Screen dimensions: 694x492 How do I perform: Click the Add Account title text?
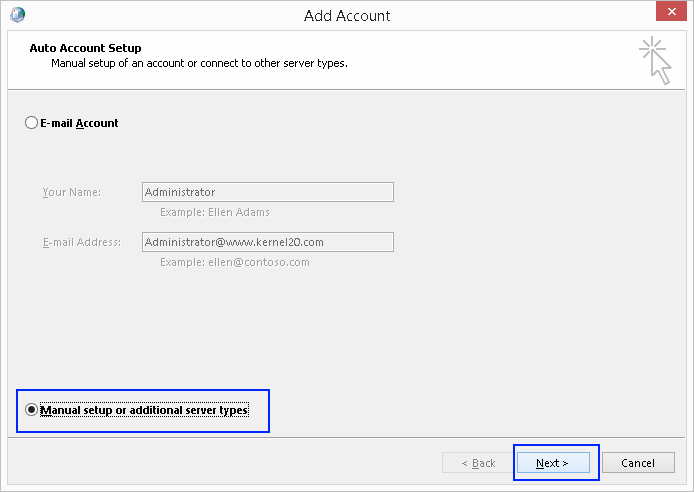click(x=347, y=15)
